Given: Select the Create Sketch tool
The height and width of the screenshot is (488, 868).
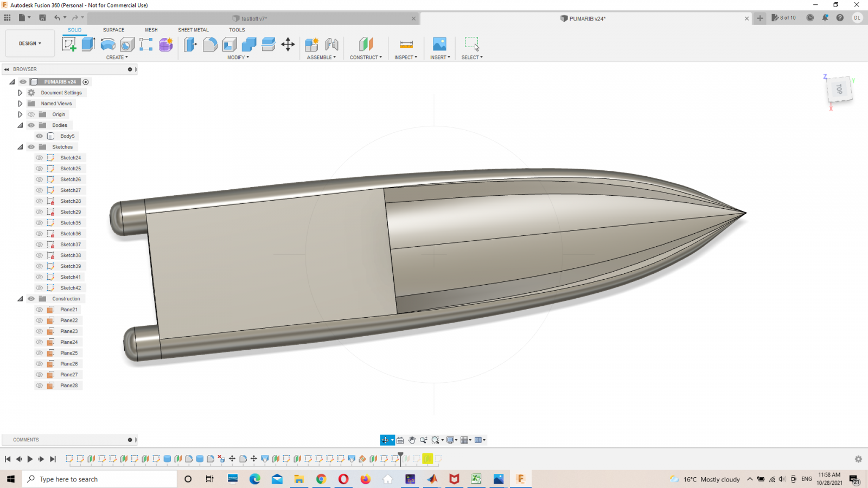Looking at the screenshot, I should click(69, 44).
